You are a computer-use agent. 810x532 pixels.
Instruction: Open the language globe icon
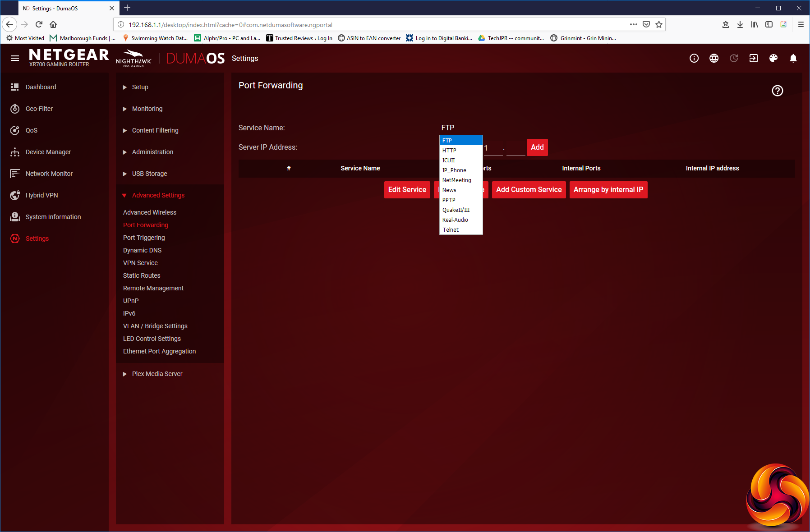714,58
